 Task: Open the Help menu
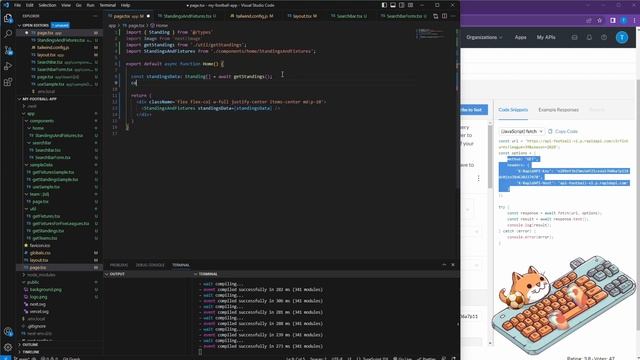pyautogui.click(x=126, y=5)
